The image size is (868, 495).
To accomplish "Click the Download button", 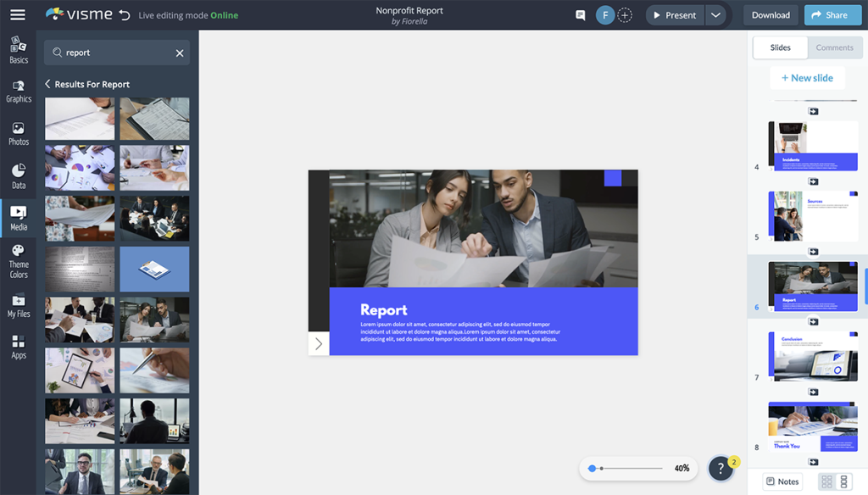I will click(770, 14).
